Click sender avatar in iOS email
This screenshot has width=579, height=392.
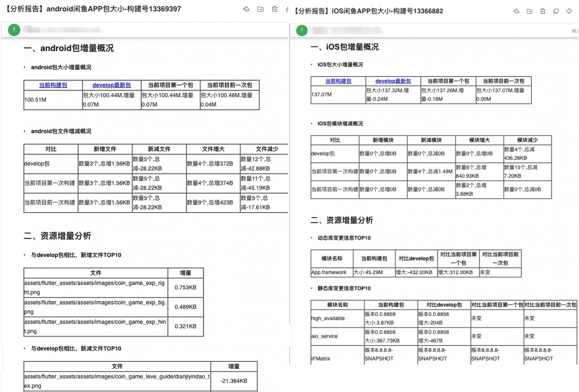302,30
